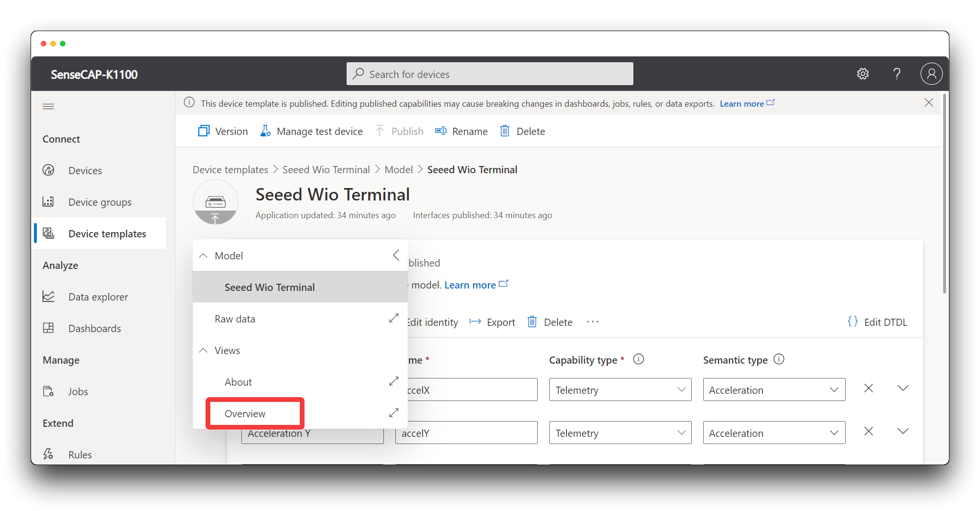Click Semantic type info icon
The height and width of the screenshot is (511, 980).
tap(779, 359)
